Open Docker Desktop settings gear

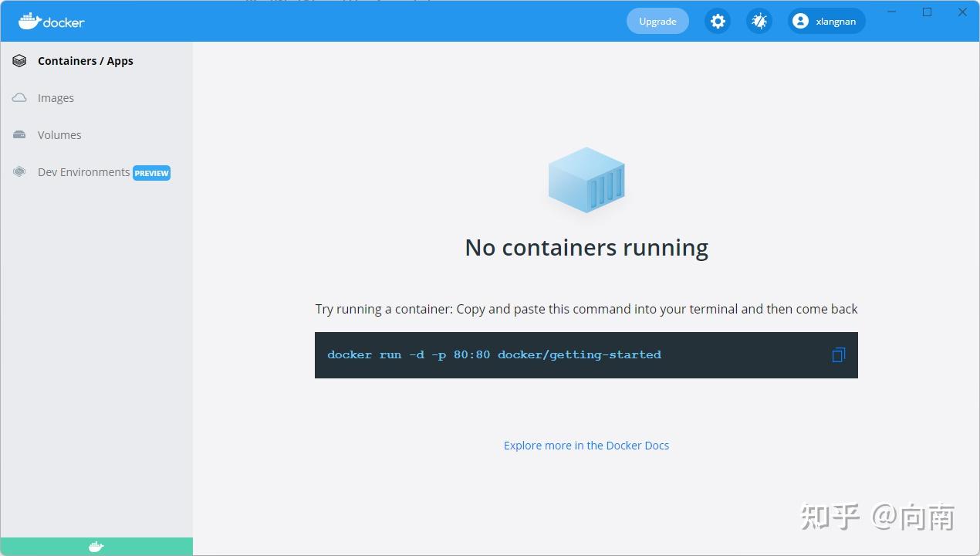pos(718,21)
